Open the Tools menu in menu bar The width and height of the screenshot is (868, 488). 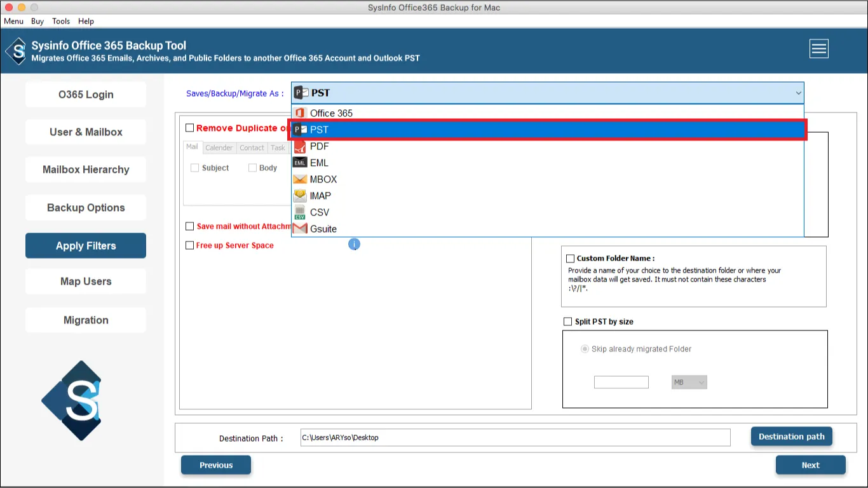[x=61, y=21]
